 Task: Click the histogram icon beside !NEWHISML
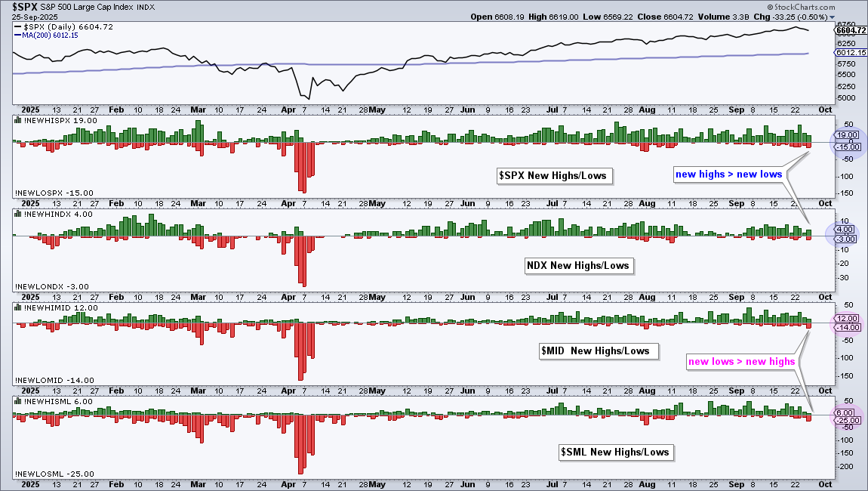coord(17,401)
